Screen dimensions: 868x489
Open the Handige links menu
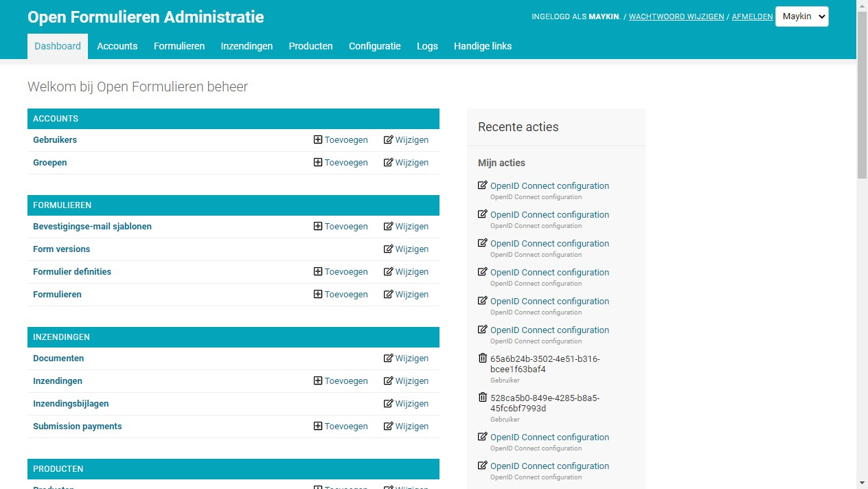[x=483, y=46]
